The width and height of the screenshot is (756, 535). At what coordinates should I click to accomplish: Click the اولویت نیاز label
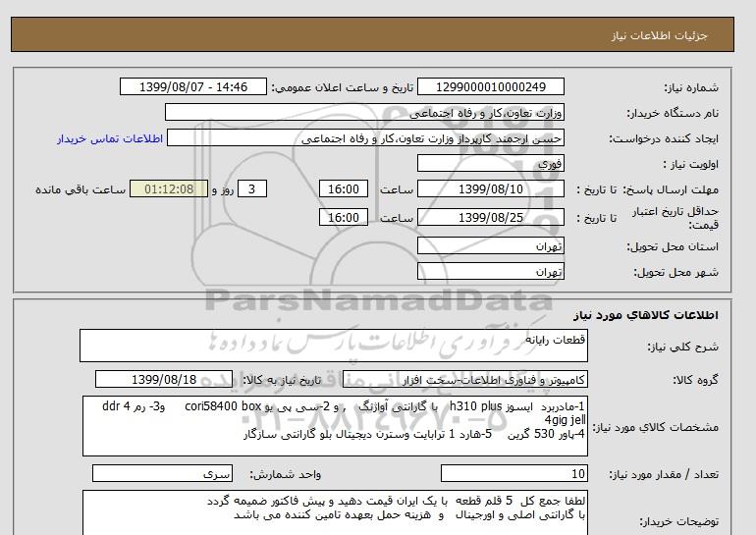click(691, 164)
